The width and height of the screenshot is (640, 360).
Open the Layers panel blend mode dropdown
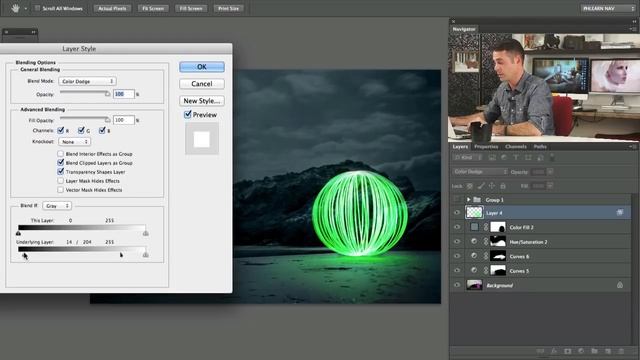click(480, 172)
